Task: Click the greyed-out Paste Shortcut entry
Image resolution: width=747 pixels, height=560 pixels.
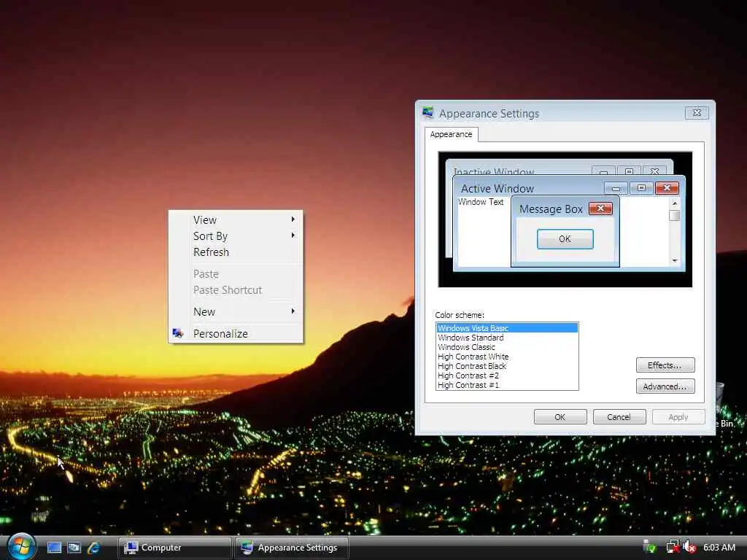Action: [236, 290]
